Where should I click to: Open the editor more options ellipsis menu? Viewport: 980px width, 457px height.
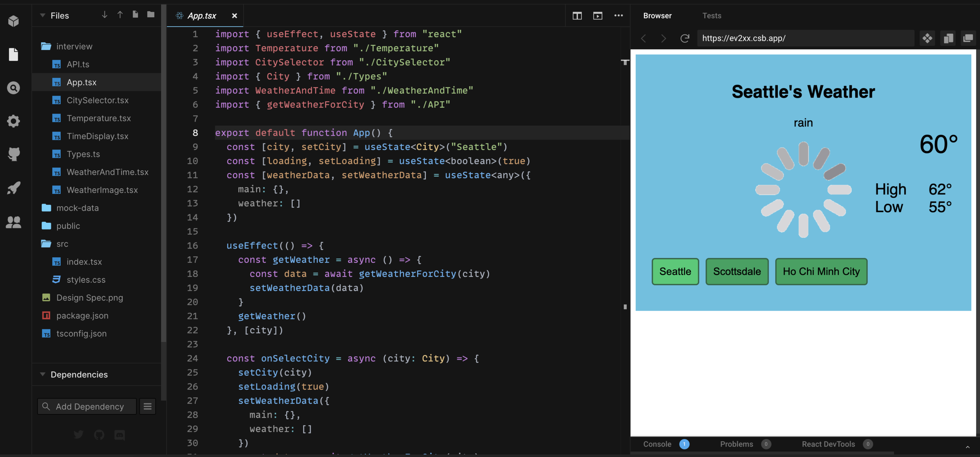pyautogui.click(x=618, y=16)
